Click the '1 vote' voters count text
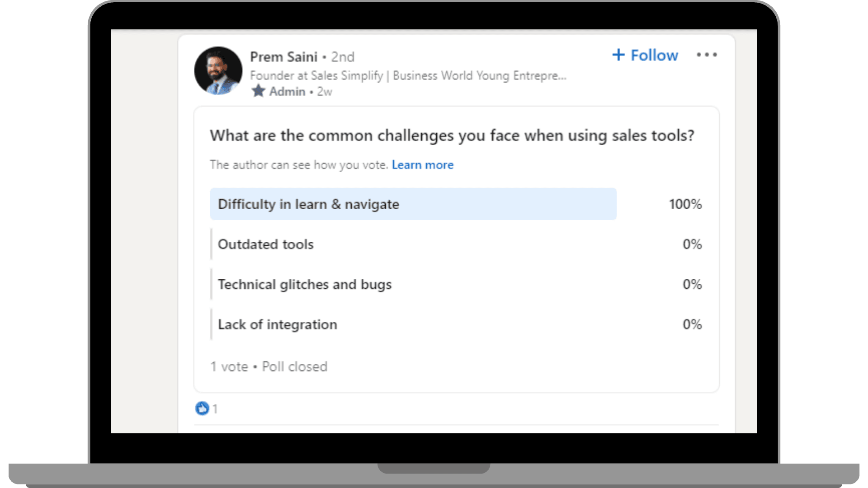This screenshot has width=868, height=488. (230, 366)
